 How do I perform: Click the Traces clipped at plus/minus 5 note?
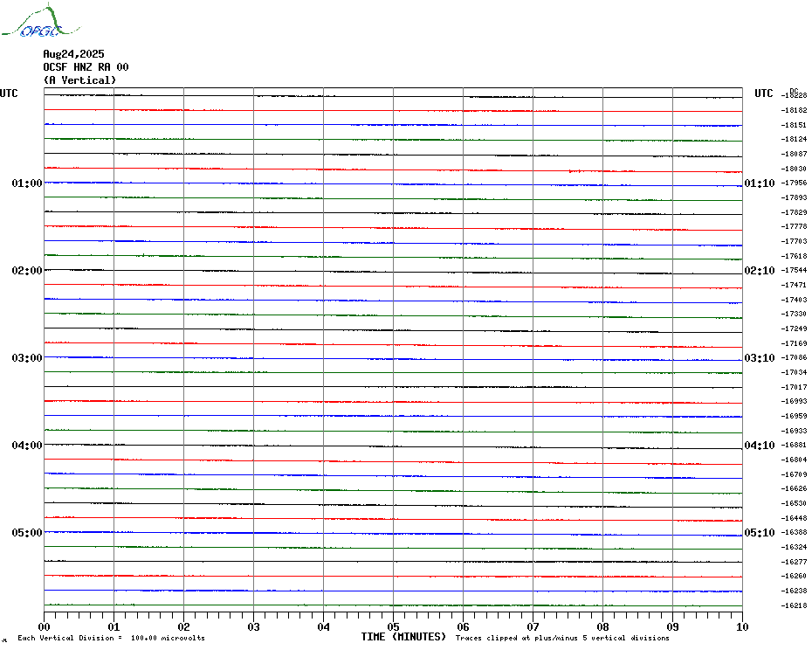click(x=562, y=638)
